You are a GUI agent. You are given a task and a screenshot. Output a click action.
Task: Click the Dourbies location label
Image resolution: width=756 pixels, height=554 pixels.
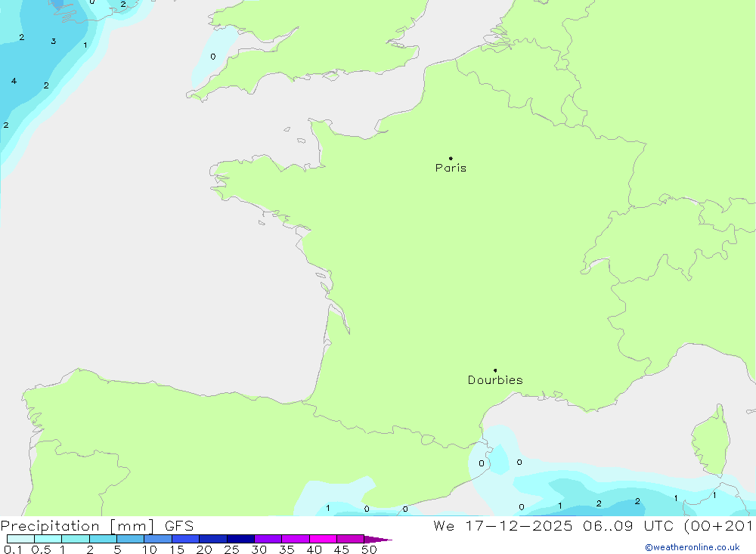pyautogui.click(x=495, y=380)
